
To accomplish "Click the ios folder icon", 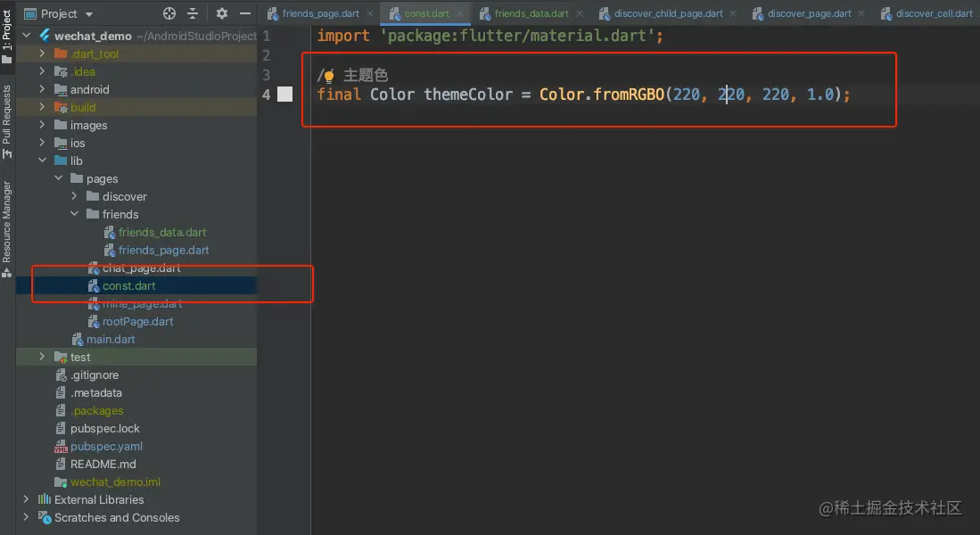I will point(61,144).
